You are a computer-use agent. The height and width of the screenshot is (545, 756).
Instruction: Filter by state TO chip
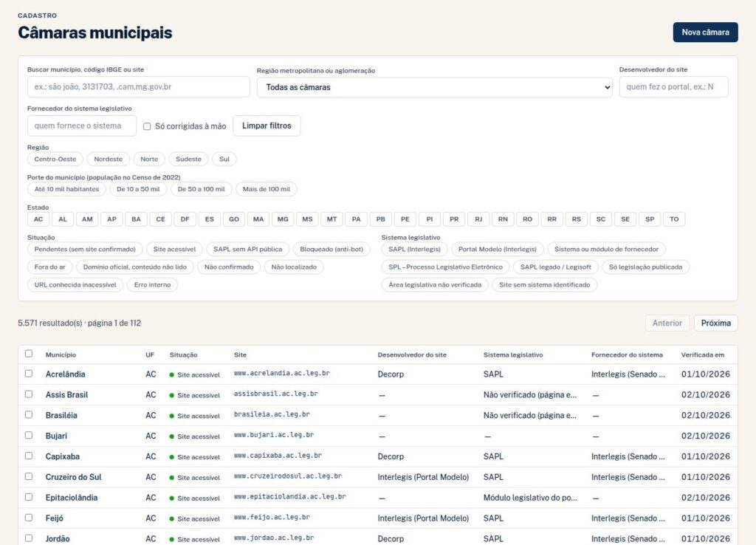(674, 219)
